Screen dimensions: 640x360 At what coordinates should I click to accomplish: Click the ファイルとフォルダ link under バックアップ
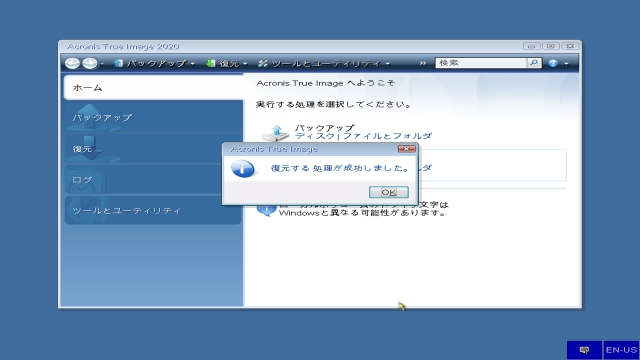coord(387,136)
